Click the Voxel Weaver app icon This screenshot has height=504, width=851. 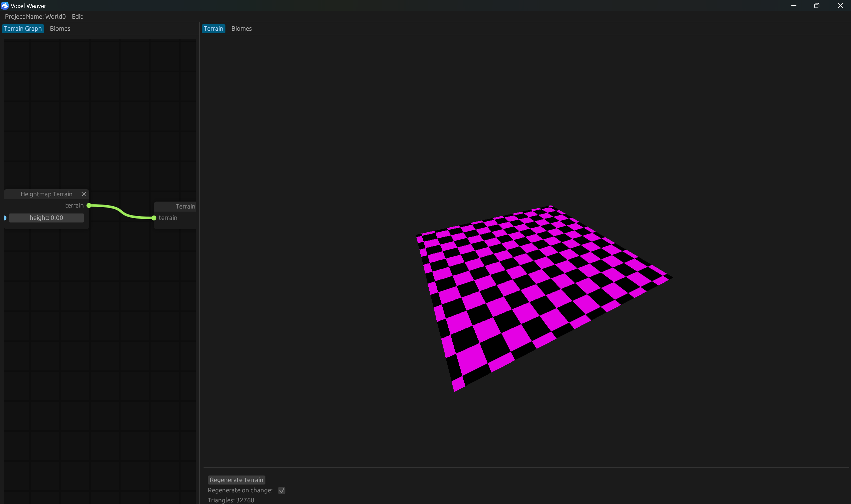click(x=4, y=5)
